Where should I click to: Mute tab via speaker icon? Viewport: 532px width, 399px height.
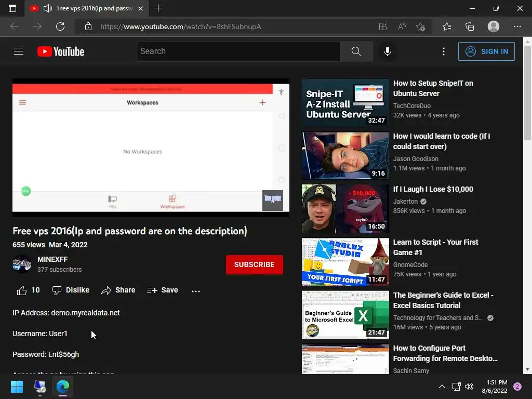[x=48, y=8]
